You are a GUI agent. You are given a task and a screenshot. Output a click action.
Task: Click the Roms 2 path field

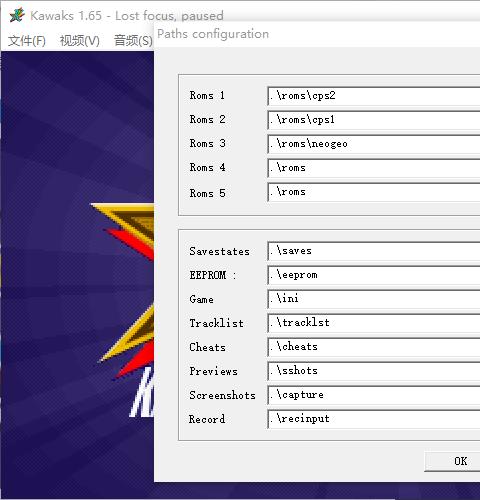point(374,120)
